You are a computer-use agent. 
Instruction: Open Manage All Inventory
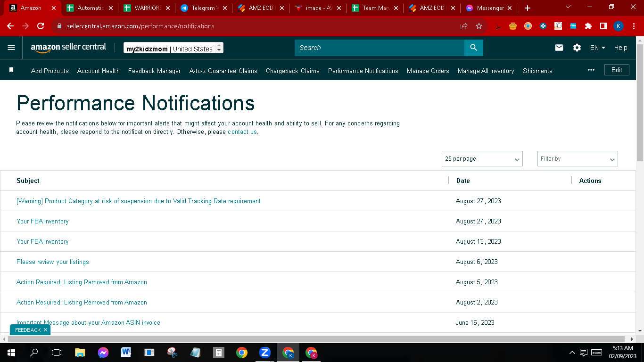(486, 71)
